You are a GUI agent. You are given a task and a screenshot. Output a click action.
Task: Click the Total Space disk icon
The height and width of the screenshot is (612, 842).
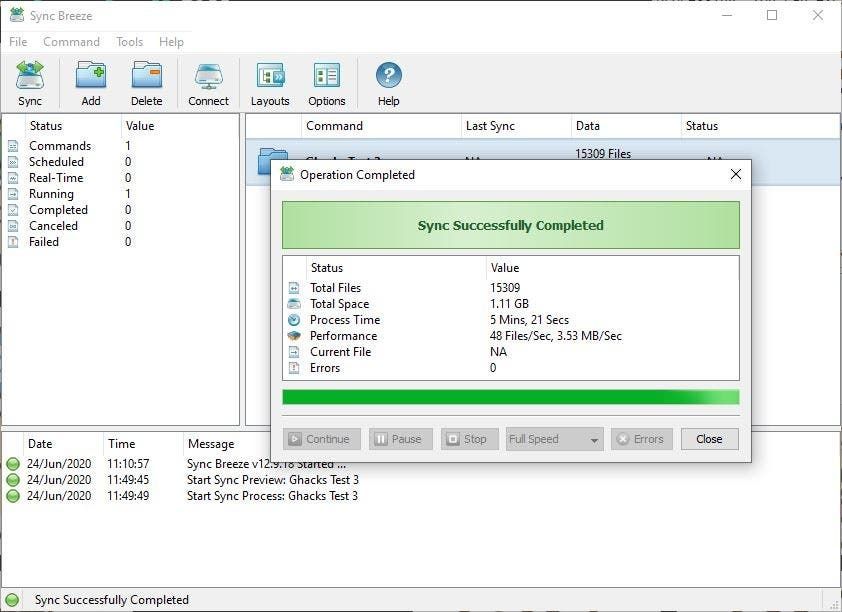pyautogui.click(x=294, y=304)
